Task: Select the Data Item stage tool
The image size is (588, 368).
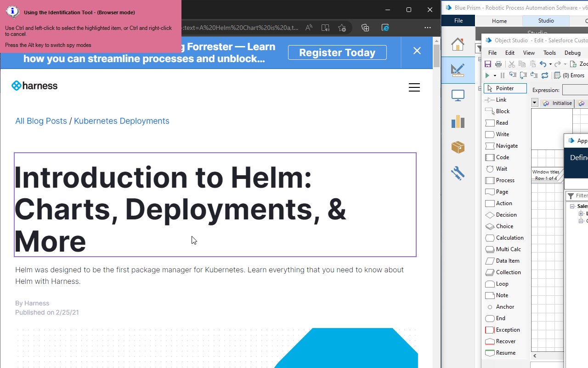Action: pos(503,261)
